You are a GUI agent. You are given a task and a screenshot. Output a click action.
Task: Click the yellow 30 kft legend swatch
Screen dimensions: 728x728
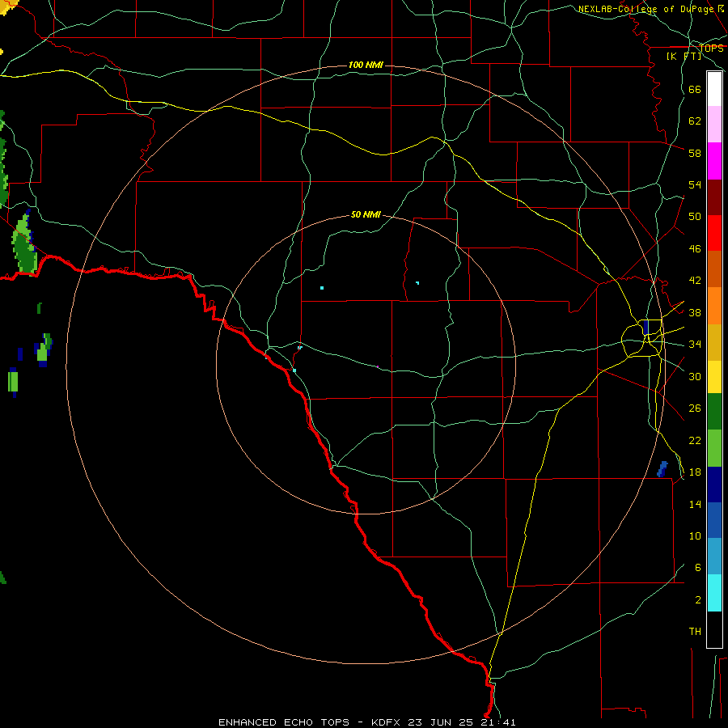click(714, 376)
